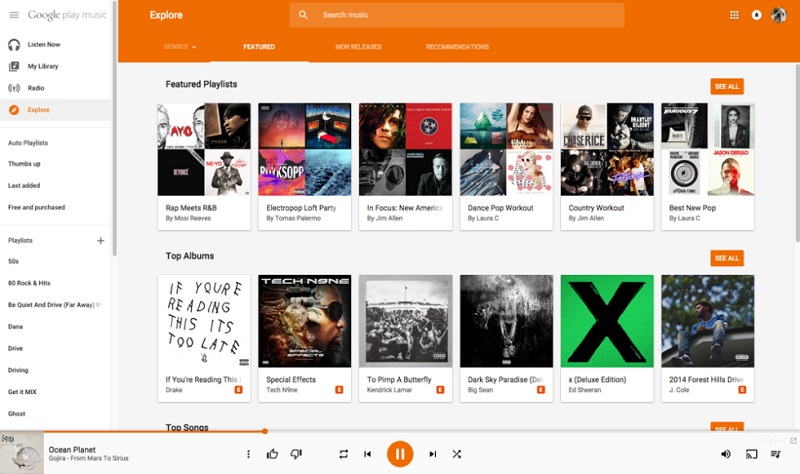Screen dimensions: 800x474
Task: Expand the Genres dropdown
Action: 180,46
